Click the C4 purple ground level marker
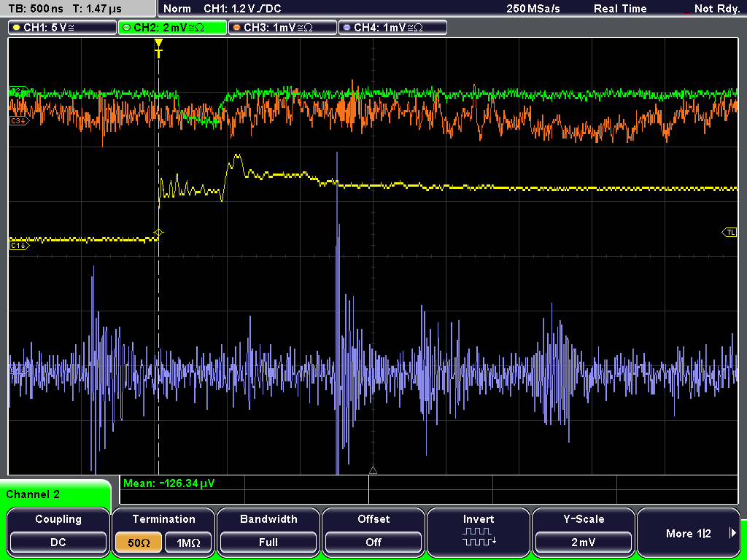The height and width of the screenshot is (560, 747). (x=19, y=369)
